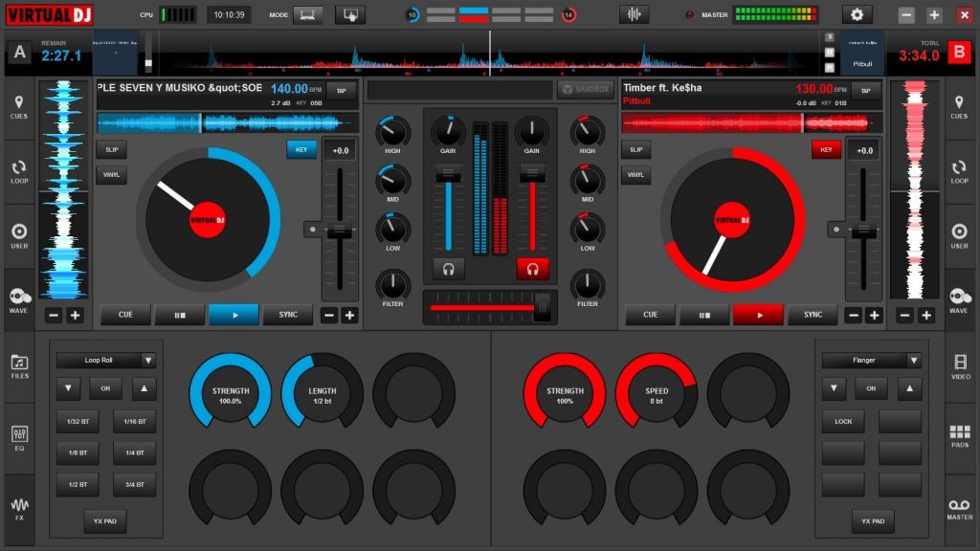This screenshot has width=980, height=551.
Task: Toggle right deck SLIP mode
Action: point(636,150)
